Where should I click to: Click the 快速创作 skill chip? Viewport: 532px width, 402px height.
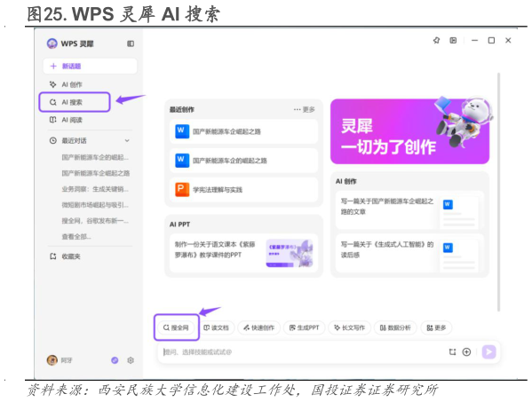(258, 327)
